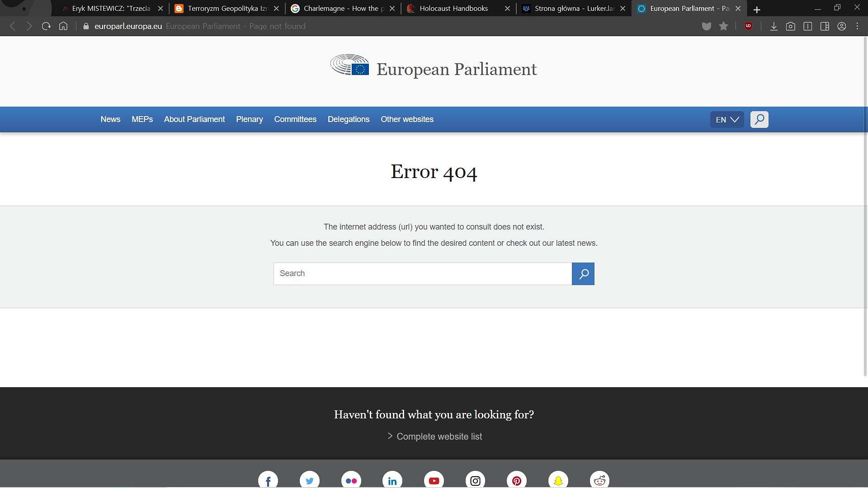Open the Delegations menu

tap(349, 119)
